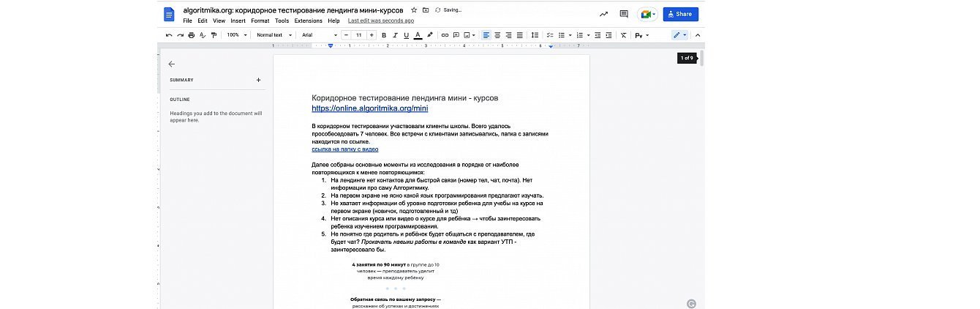Run spelling and grammar check
The height and width of the screenshot is (309, 980).
203,35
